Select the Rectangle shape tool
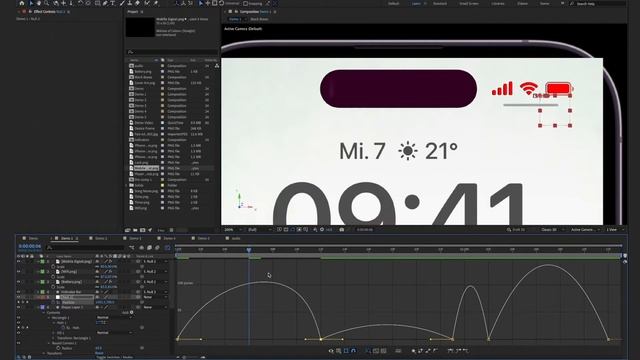The width and height of the screenshot is (640, 360). pyautogui.click(x=98, y=3)
